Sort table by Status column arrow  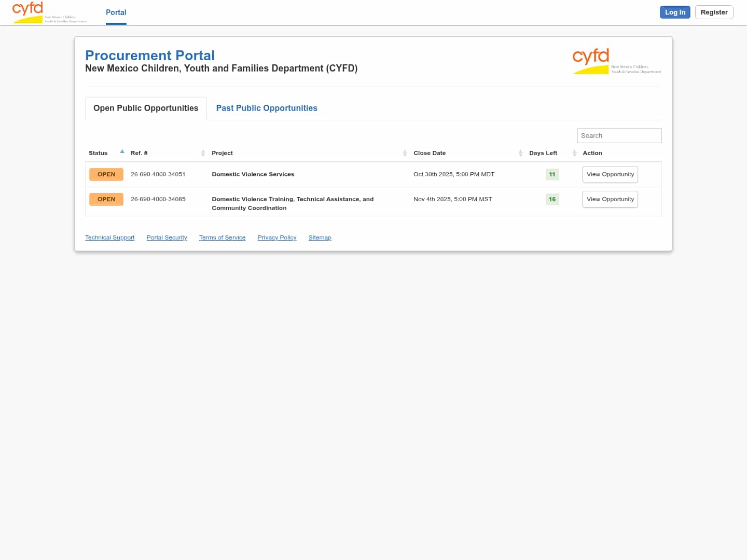[x=122, y=152]
